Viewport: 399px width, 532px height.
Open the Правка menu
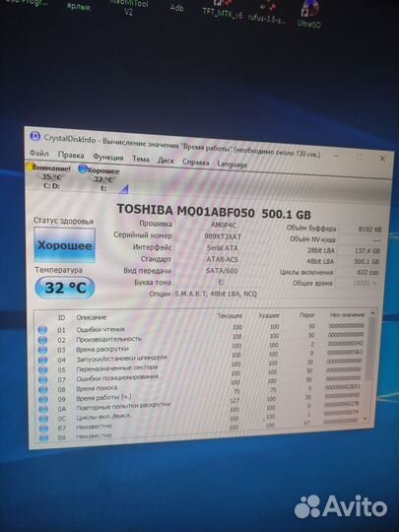tap(71, 155)
